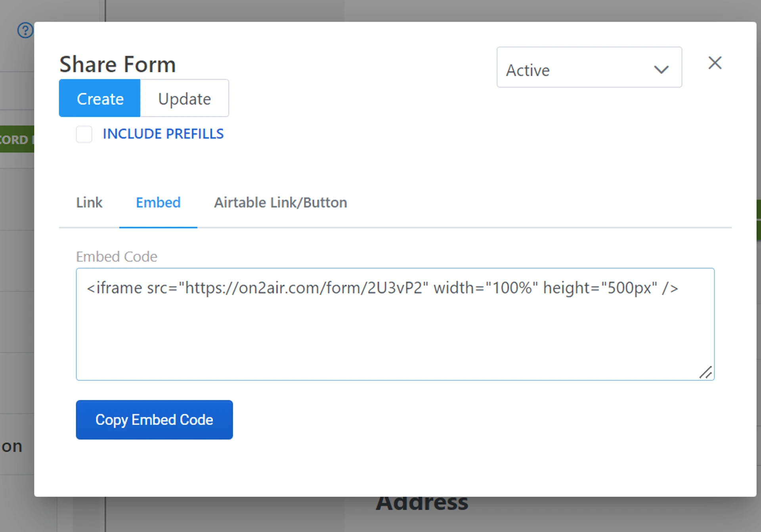761x532 pixels.
Task: Close the Share Form dialog
Action: [715, 63]
